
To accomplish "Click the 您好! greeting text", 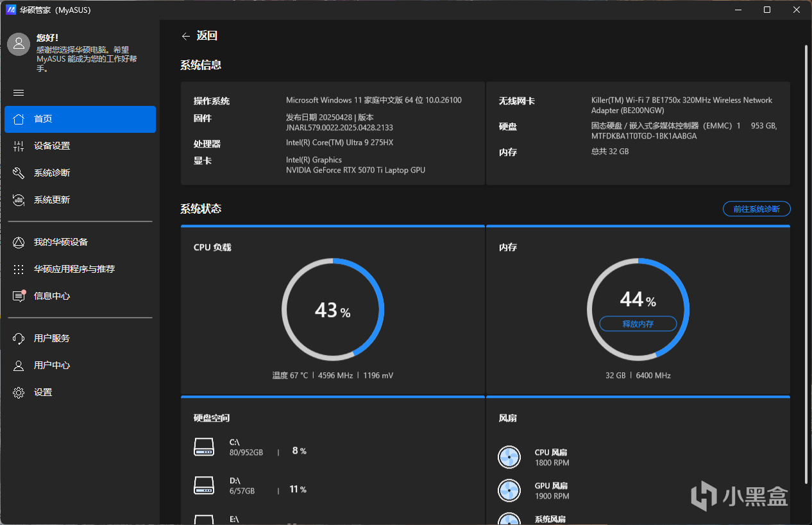I will [x=47, y=38].
